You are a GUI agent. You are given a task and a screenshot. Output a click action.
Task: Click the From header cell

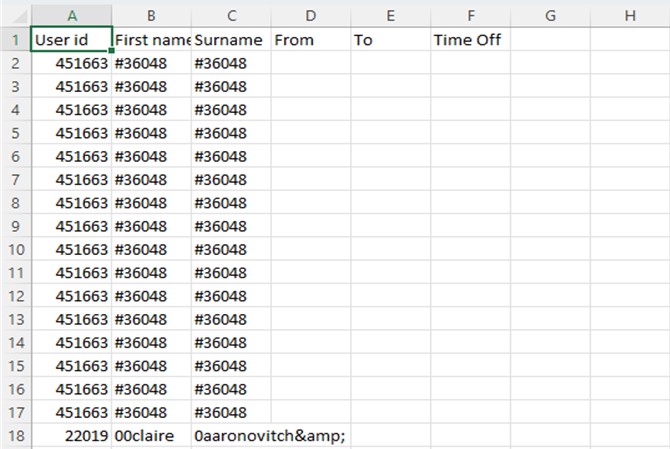[311, 40]
